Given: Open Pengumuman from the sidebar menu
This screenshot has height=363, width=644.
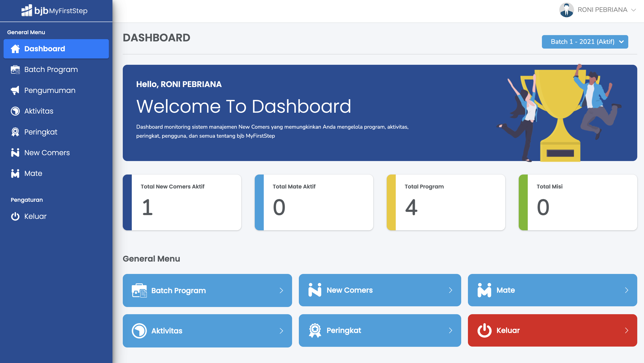Looking at the screenshot, I should (x=50, y=90).
